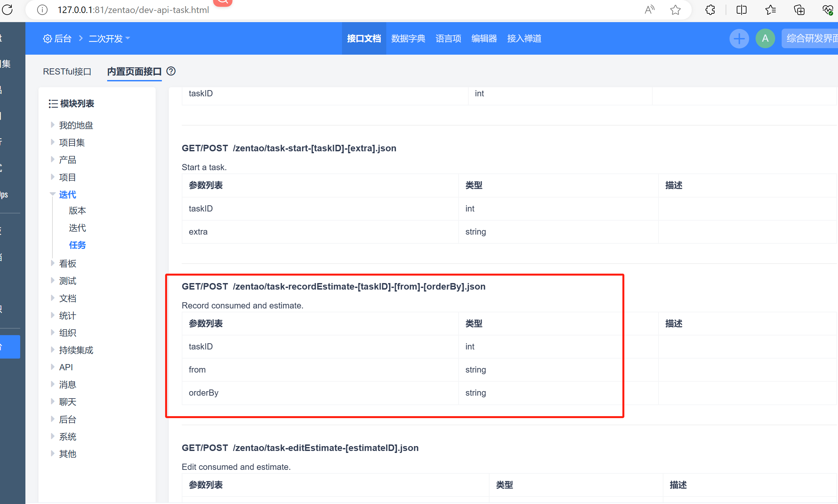Screen dimensions: 838x504
Task: Click the help question mark beside 内置页面接口
Action: 171,71
